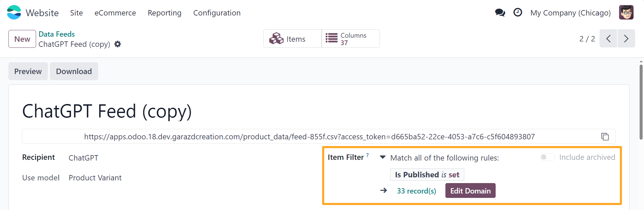
Task: Return to Data Feeds via breadcrumb
Action: (x=57, y=34)
